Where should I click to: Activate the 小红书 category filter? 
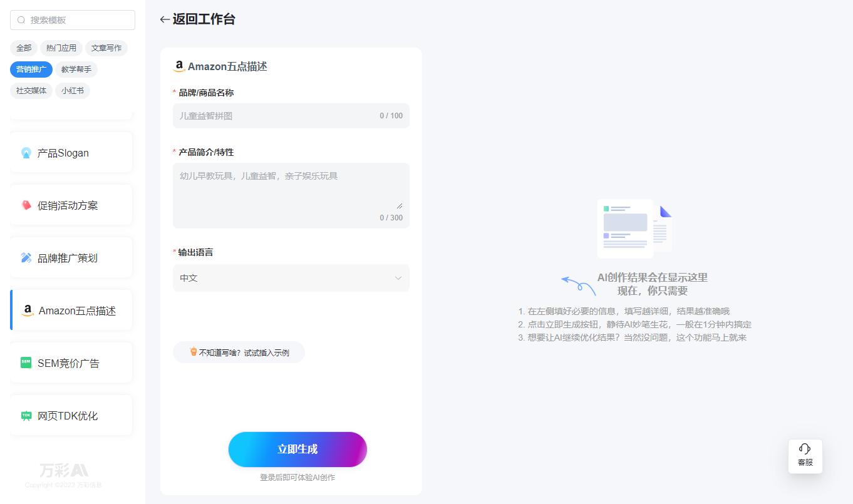pyautogui.click(x=73, y=91)
